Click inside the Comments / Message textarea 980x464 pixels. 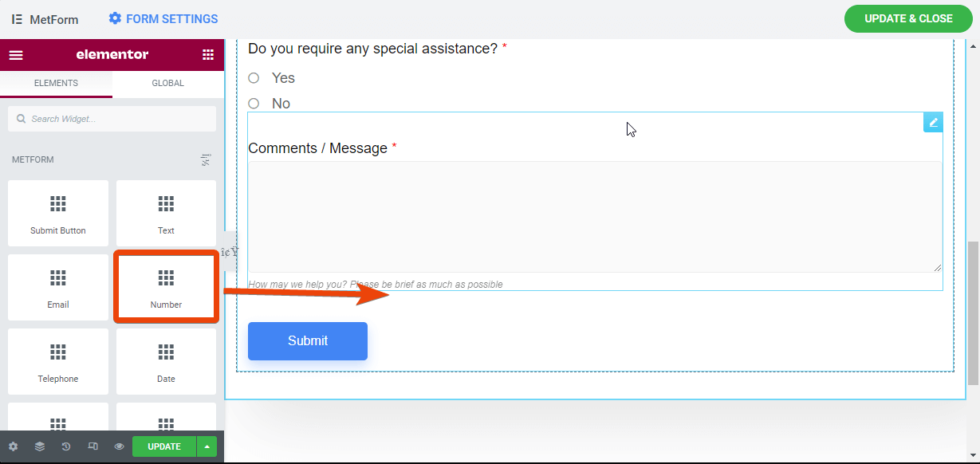[595, 217]
